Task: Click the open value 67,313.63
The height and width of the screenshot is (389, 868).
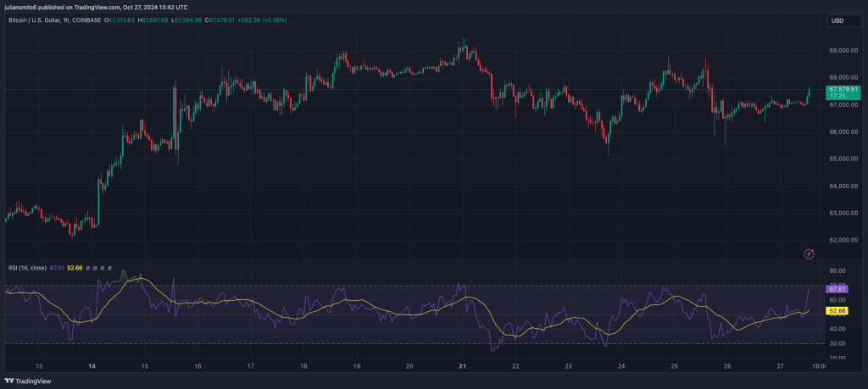Action: coord(122,20)
